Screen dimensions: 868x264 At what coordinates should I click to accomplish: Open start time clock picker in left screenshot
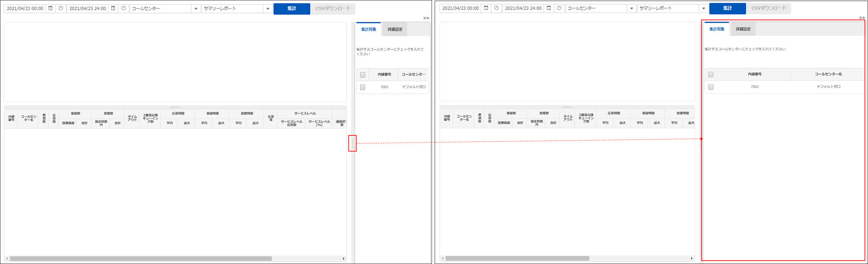coord(61,9)
